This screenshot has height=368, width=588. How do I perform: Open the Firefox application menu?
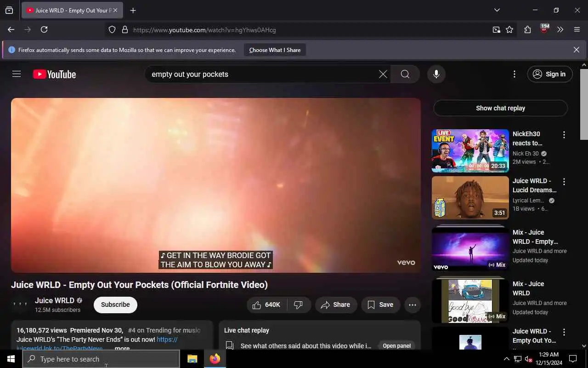coord(577,29)
